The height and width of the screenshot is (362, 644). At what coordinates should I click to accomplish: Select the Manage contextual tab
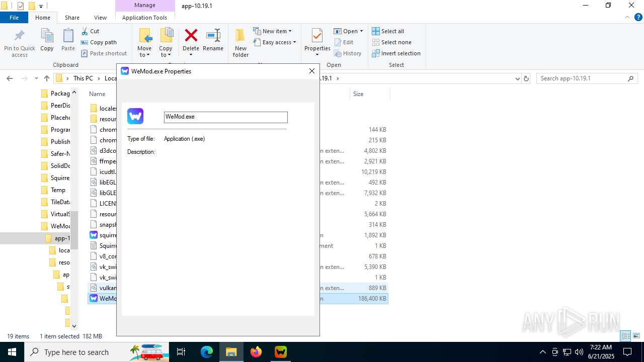145,5
